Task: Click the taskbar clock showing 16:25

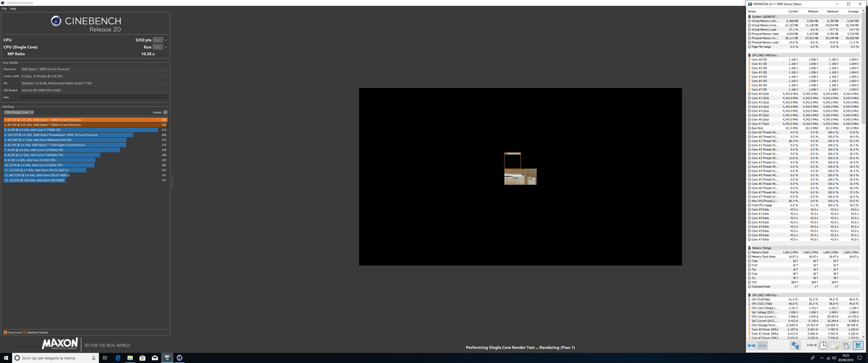Action: tap(846, 358)
